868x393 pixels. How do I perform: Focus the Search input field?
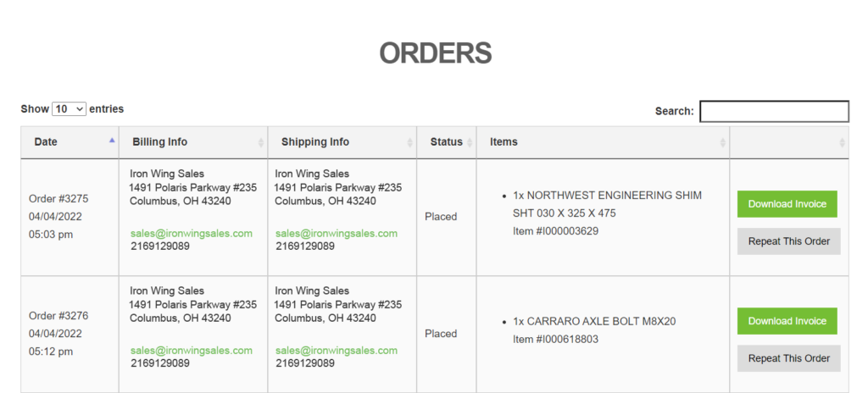tap(775, 111)
